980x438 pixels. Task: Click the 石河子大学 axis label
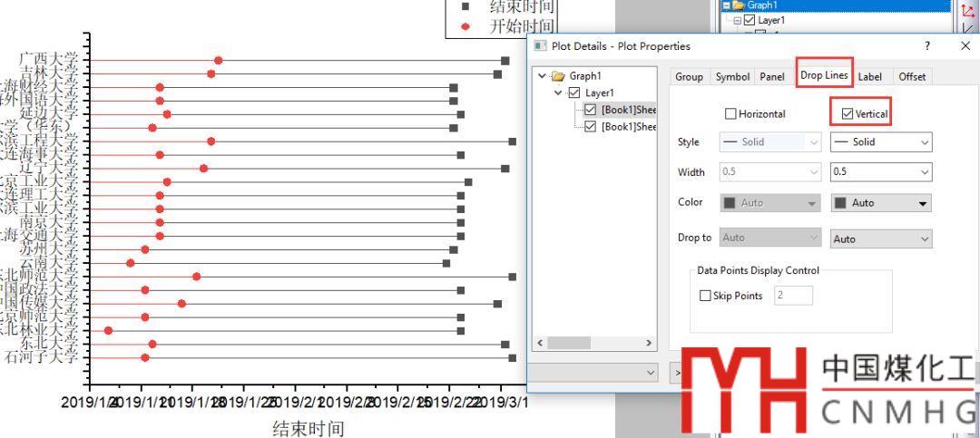[x=41, y=357]
